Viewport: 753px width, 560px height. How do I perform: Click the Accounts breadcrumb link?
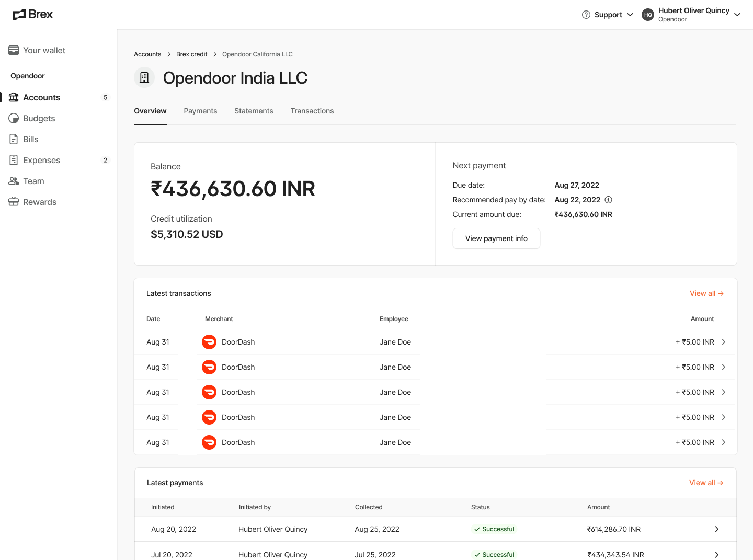point(147,54)
